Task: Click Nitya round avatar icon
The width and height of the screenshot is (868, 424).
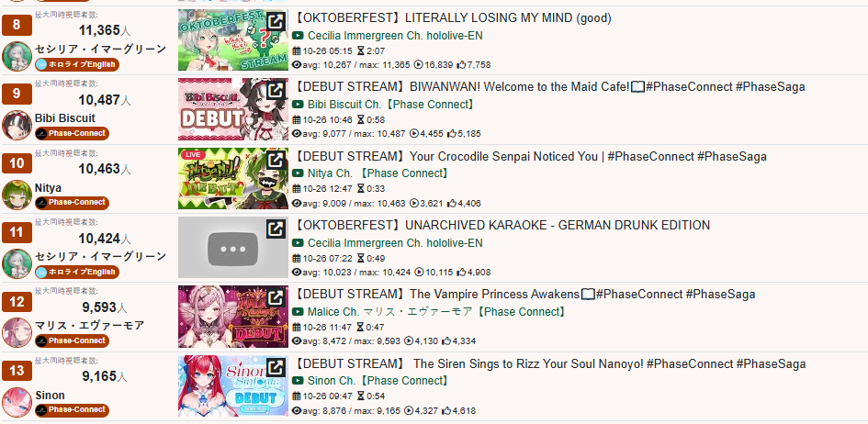Action: click(x=17, y=195)
